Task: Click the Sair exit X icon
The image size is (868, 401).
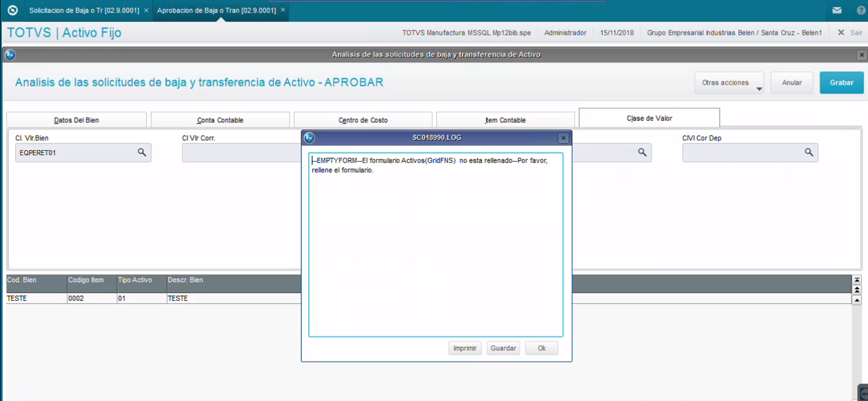Action: (841, 33)
